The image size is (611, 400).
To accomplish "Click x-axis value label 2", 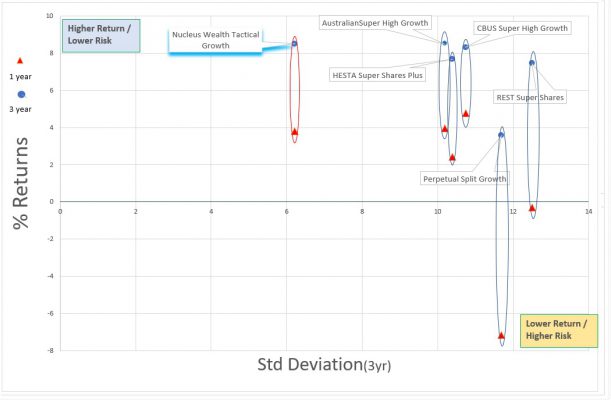I will click(x=136, y=211).
